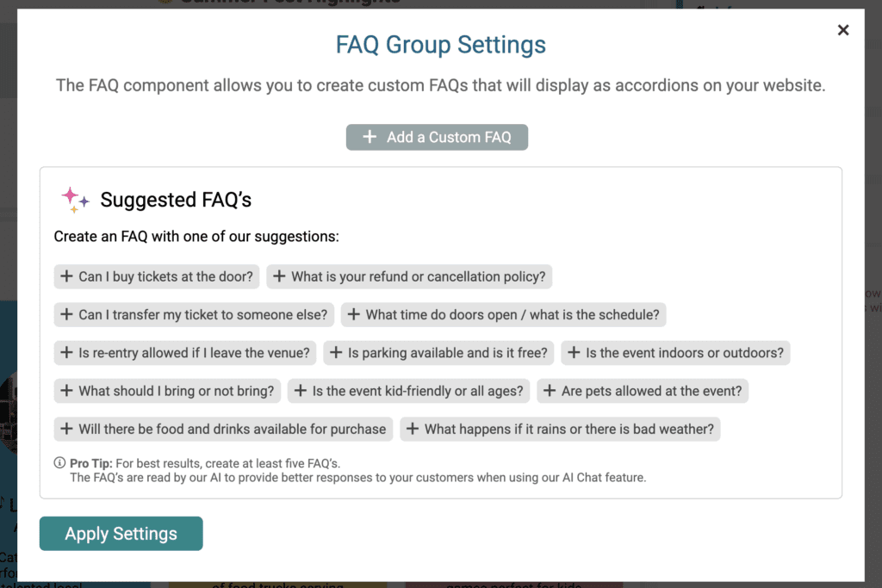Screen dimensions: 882x588
Task: Click the Pro Tip info icon
Action: (x=59, y=462)
